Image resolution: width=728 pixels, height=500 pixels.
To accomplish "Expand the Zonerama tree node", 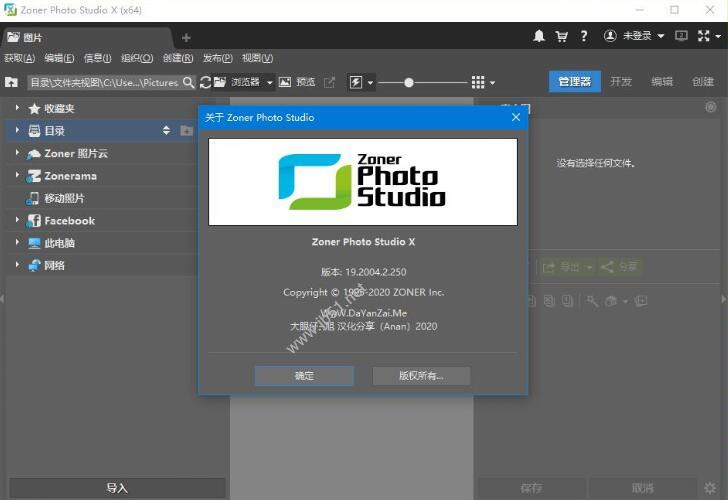I will [17, 175].
